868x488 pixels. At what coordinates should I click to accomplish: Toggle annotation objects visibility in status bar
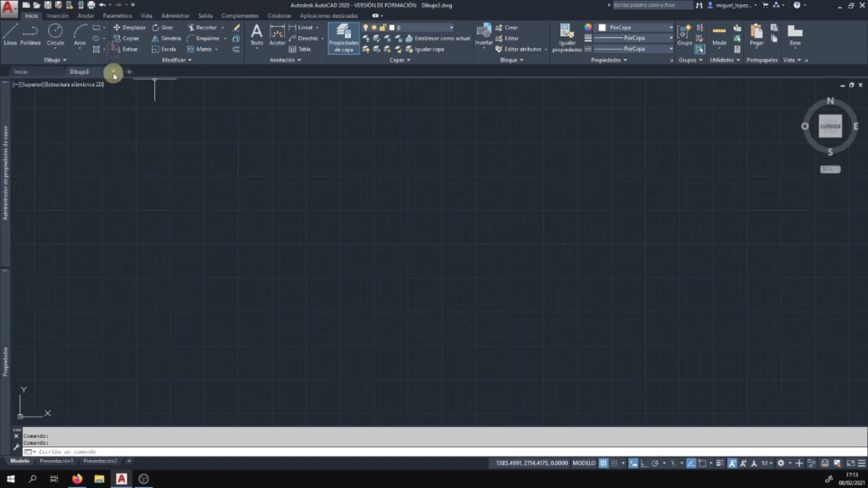click(x=732, y=463)
